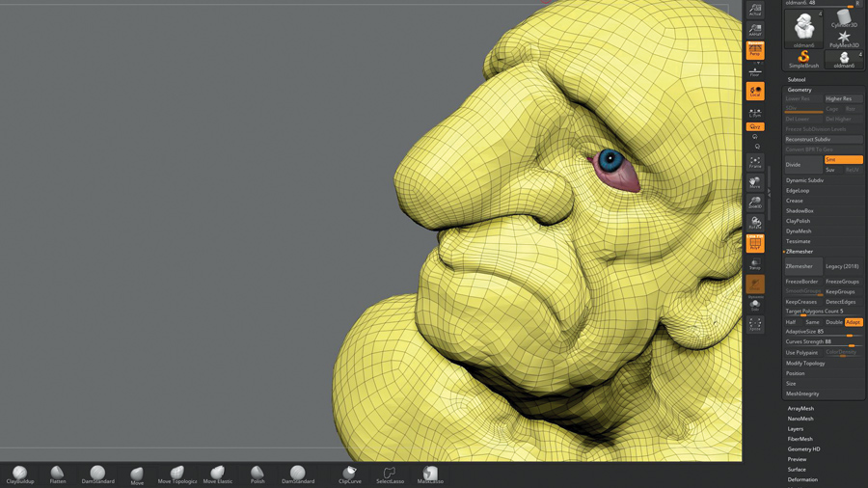Adjust the AdaptiveSize slider
Screen dimensions: 868x488
point(824,332)
